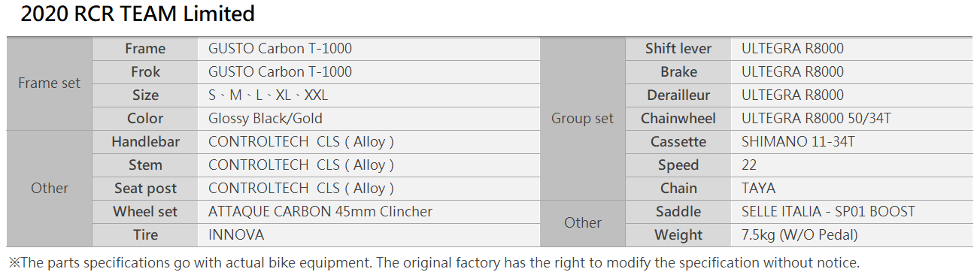Click the Shift lever label

coord(678,49)
